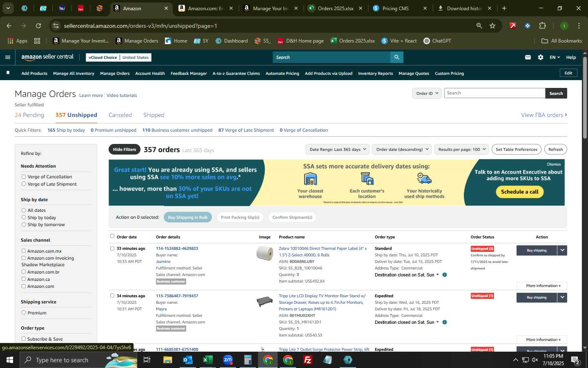Image resolution: width=588 pixels, height=368 pixels.
Task: Tick checkbox for order 114-1524882-4629823
Action: 112,248
